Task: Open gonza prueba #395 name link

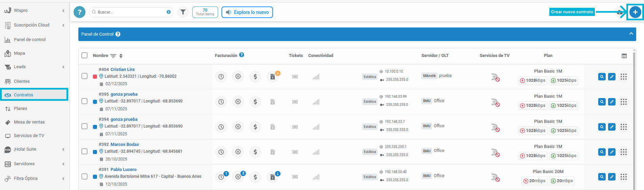Action: (x=124, y=94)
